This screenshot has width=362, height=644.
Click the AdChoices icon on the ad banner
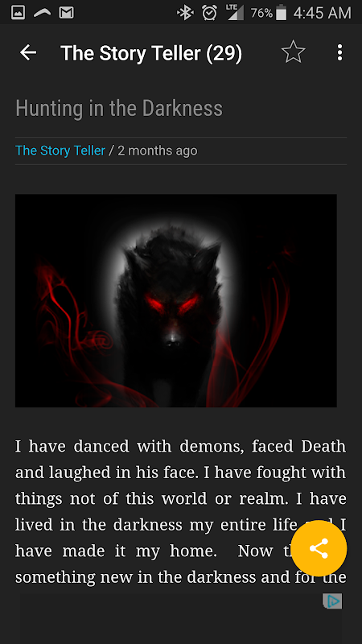333,601
